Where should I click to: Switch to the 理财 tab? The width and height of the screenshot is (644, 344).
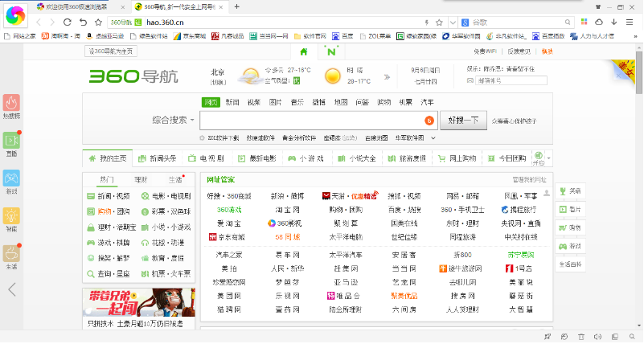pos(141,179)
